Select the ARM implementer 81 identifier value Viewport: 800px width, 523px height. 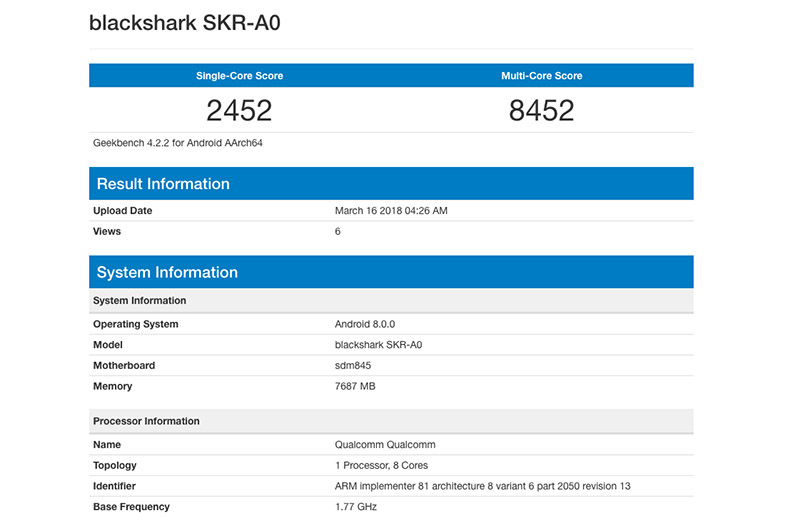(x=483, y=486)
